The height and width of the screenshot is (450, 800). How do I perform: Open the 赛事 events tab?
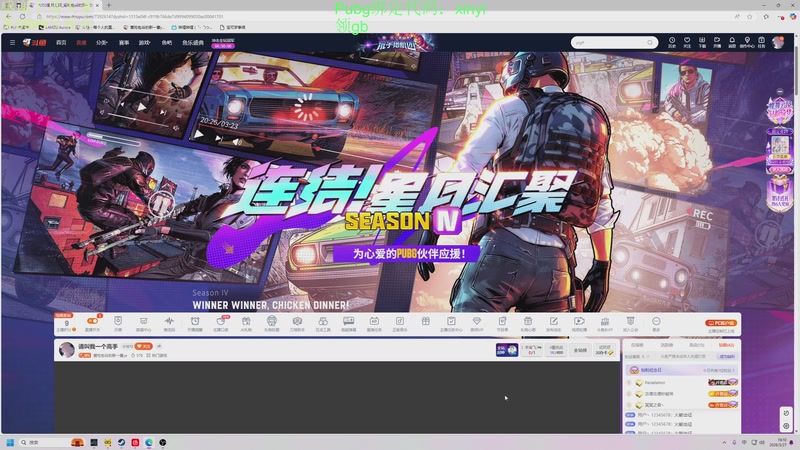(x=124, y=43)
